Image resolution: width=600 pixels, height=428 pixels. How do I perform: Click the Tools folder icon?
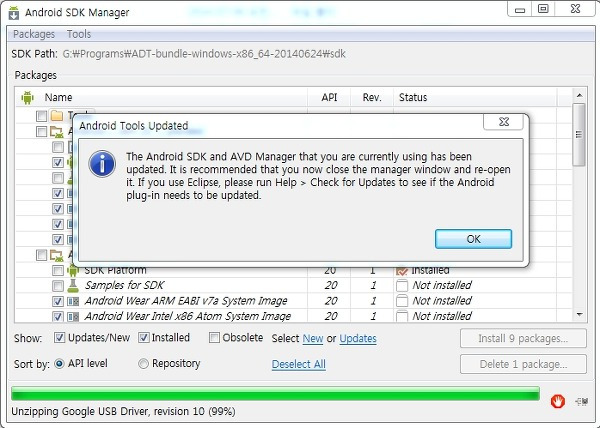coord(57,115)
